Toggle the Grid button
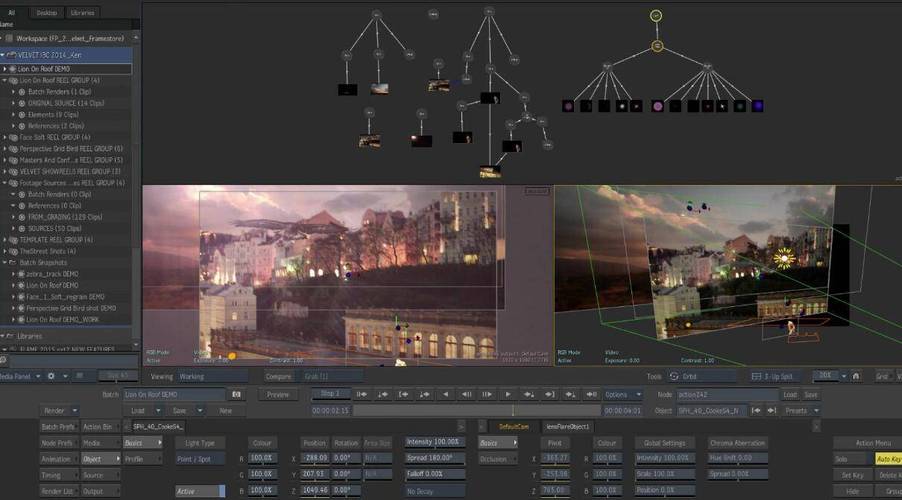 pos(882,376)
